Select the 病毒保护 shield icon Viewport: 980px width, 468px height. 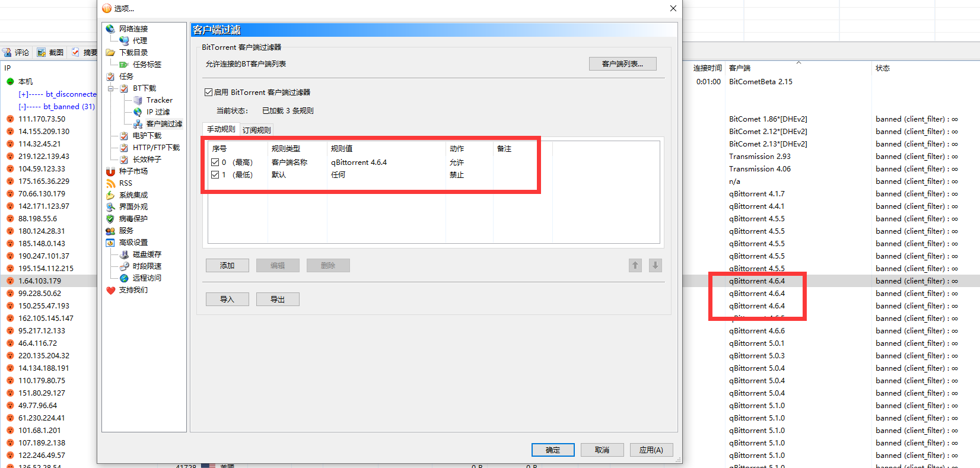tap(110, 218)
